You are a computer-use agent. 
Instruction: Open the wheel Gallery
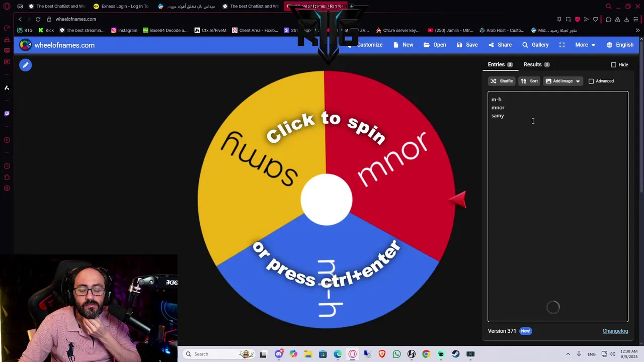tap(535, 45)
